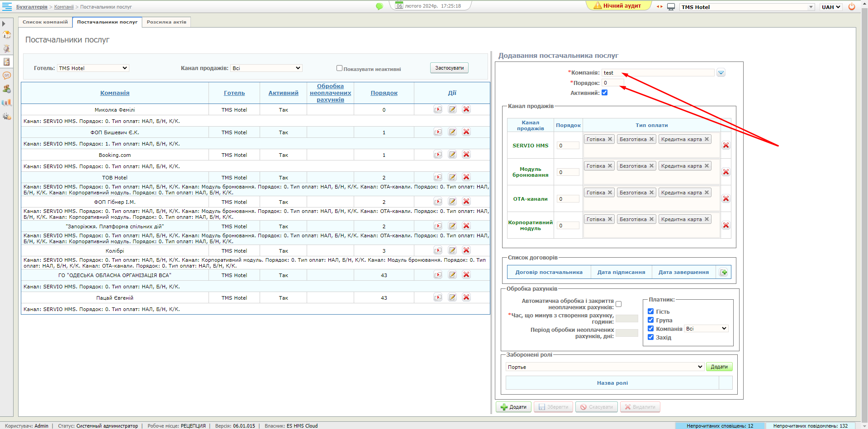
Task: Uncheck the Гість payer checkbox
Action: coord(650,311)
